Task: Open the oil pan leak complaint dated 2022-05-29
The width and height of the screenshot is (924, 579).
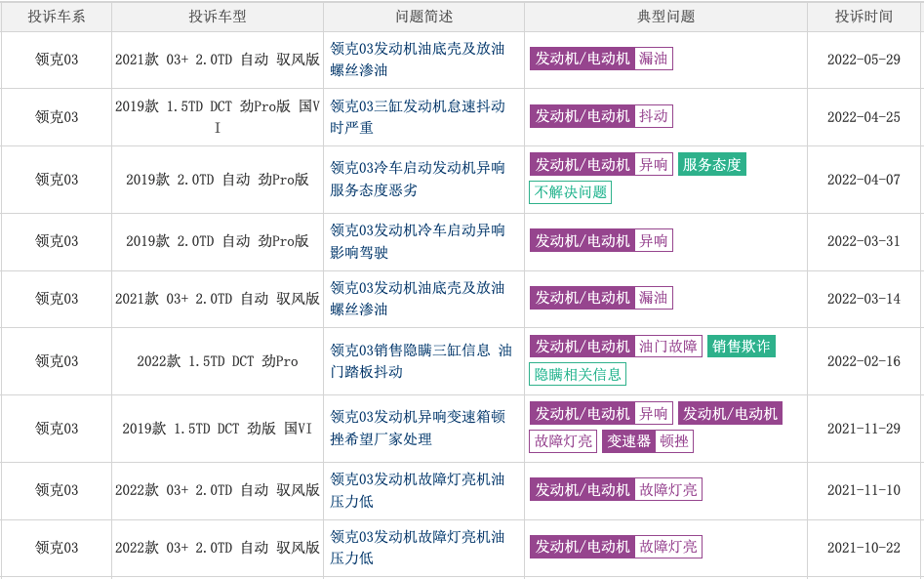Action: tap(418, 59)
